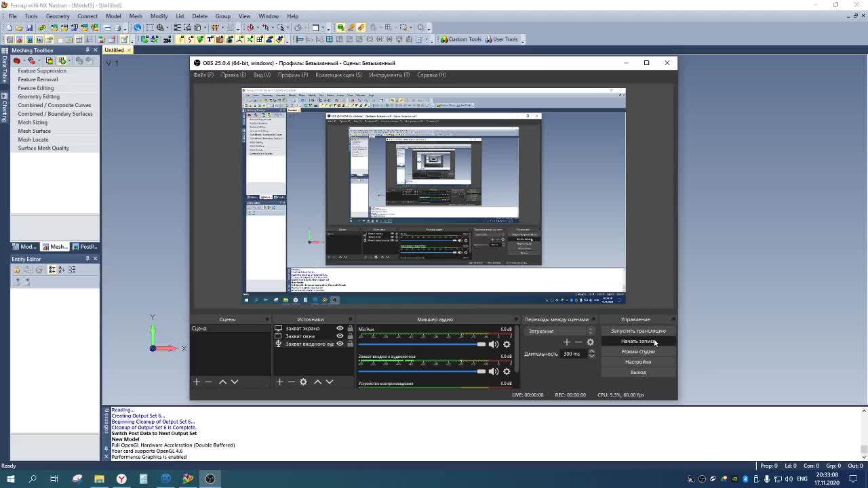
Task: Adjust Захват входного аудиопотока volume slider
Action: point(422,371)
